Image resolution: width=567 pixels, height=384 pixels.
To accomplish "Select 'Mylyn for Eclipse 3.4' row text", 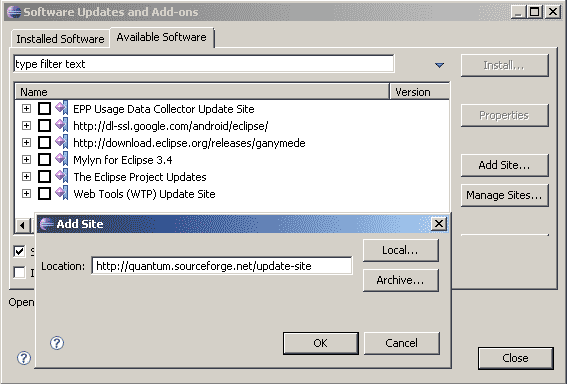I will [x=123, y=160].
